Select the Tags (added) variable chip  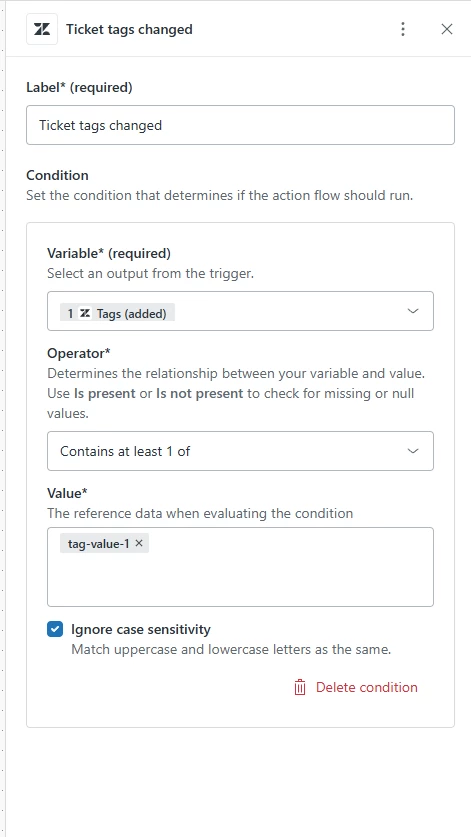click(x=117, y=313)
